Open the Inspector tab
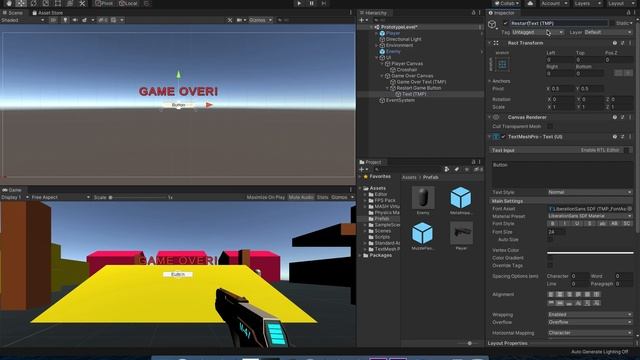The width and height of the screenshot is (640, 360). [502, 13]
